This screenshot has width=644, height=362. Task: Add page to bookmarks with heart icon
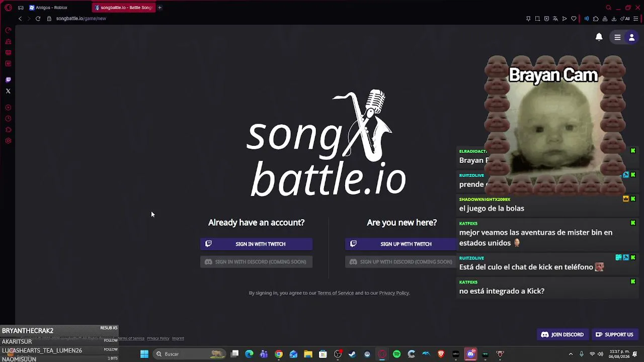coord(574,19)
